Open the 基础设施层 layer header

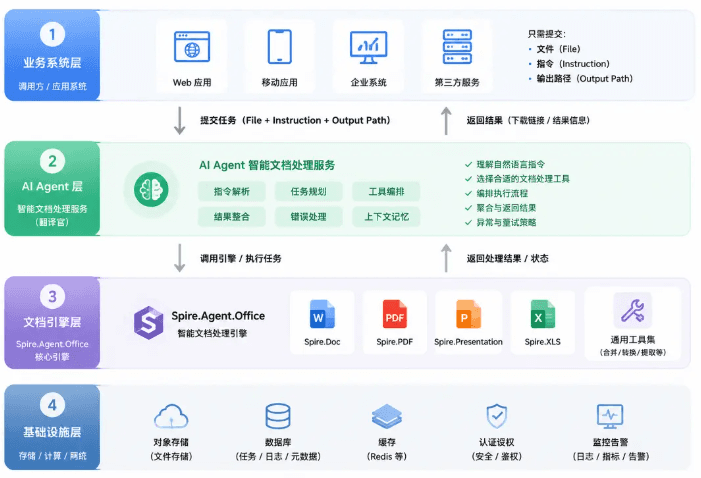click(x=52, y=427)
